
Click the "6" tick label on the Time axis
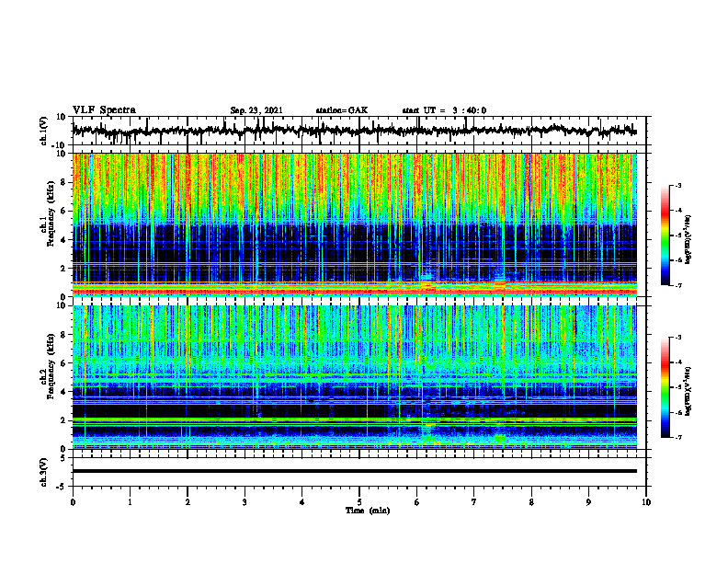pyautogui.click(x=417, y=502)
